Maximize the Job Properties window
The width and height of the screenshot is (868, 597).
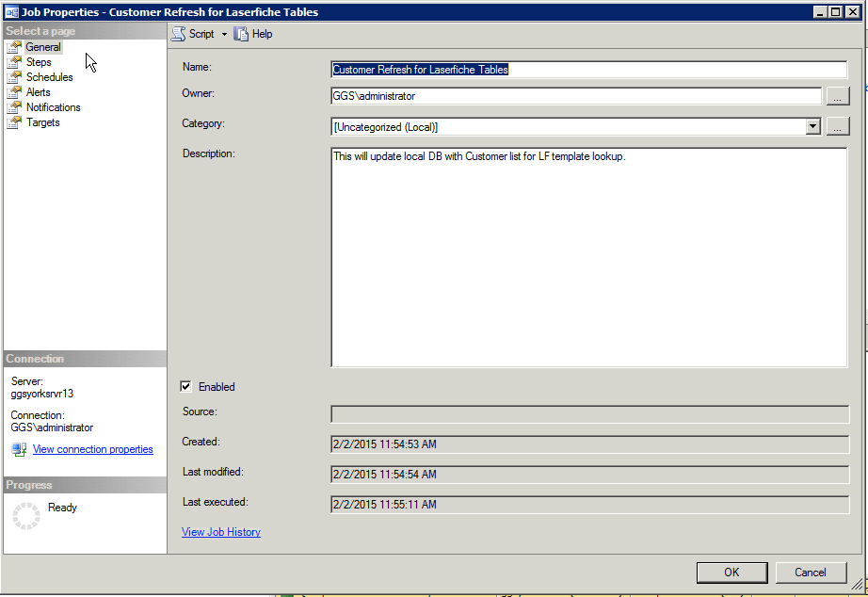[836, 11]
